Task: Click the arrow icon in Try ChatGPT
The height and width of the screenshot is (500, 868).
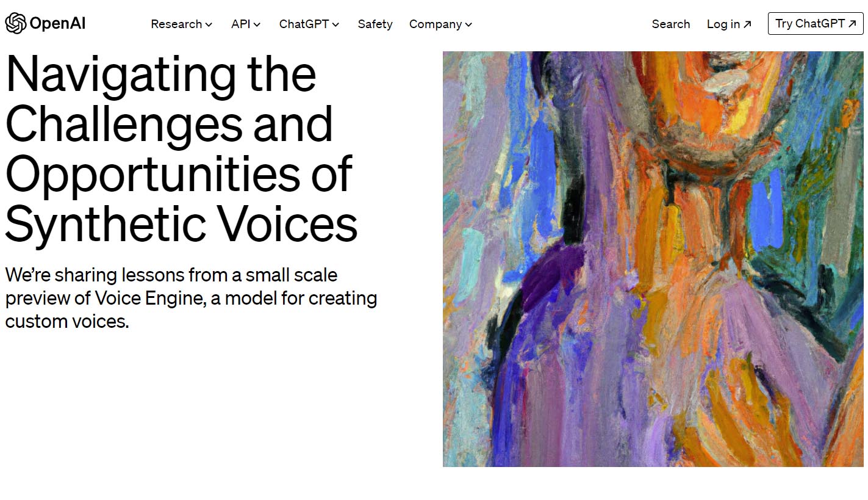Action: [x=852, y=24]
